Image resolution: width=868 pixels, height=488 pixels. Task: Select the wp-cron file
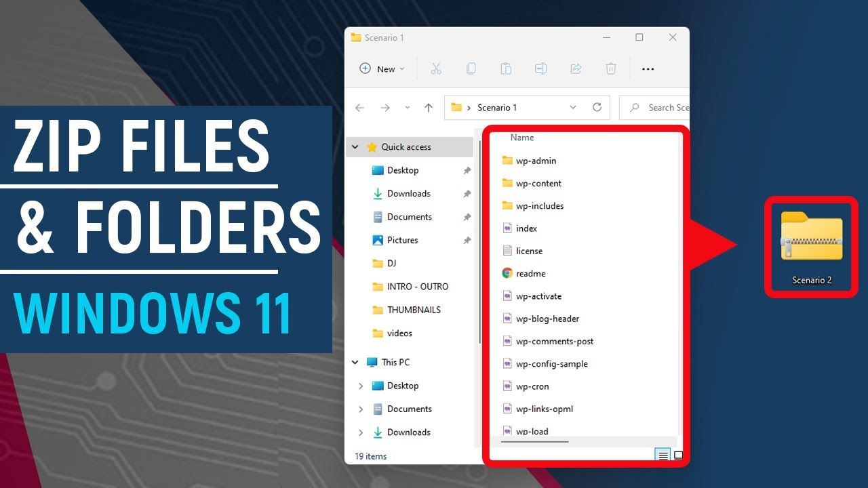pyautogui.click(x=526, y=386)
